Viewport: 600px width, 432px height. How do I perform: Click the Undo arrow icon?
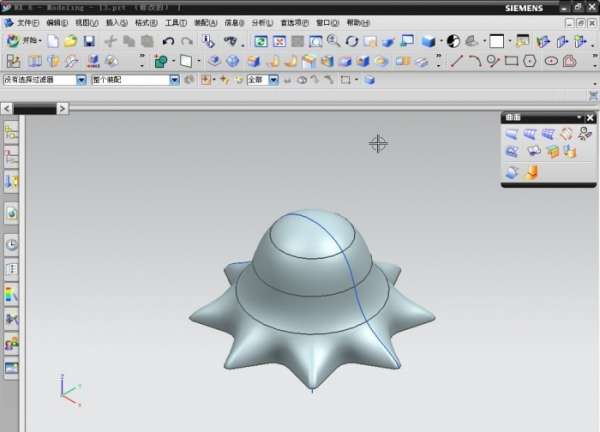tap(168, 41)
